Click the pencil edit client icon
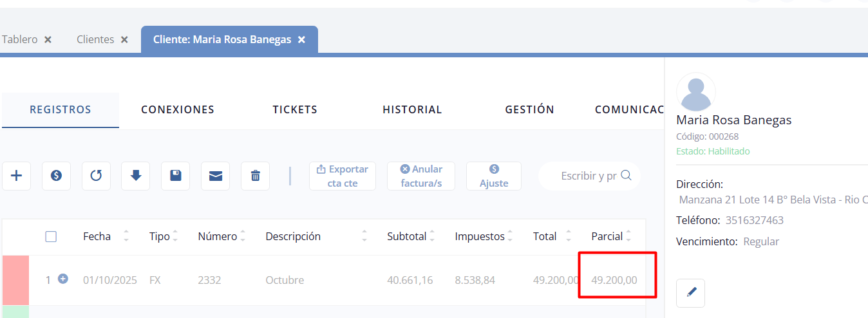The image size is (868, 318). (x=691, y=293)
